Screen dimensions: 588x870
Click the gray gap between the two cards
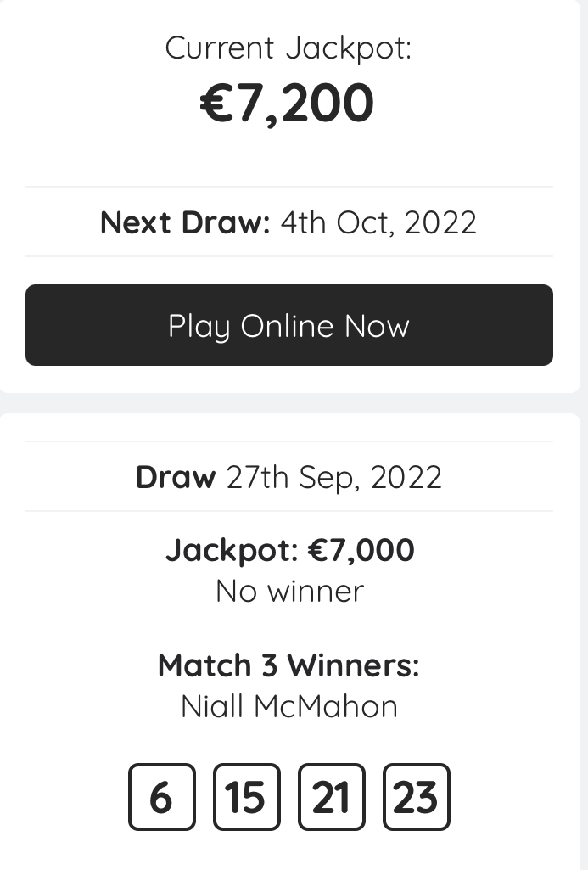pos(288,403)
